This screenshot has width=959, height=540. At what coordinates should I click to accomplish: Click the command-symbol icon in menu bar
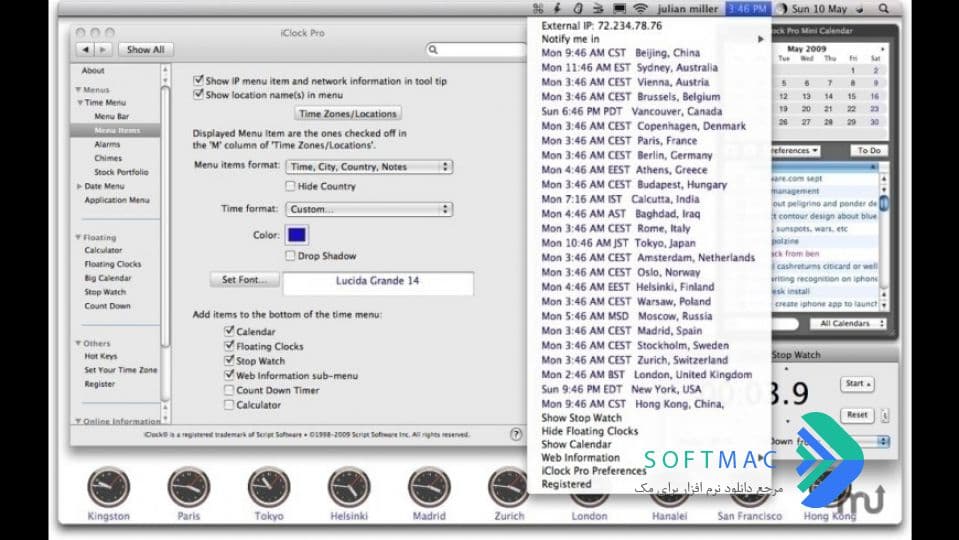coord(538,9)
